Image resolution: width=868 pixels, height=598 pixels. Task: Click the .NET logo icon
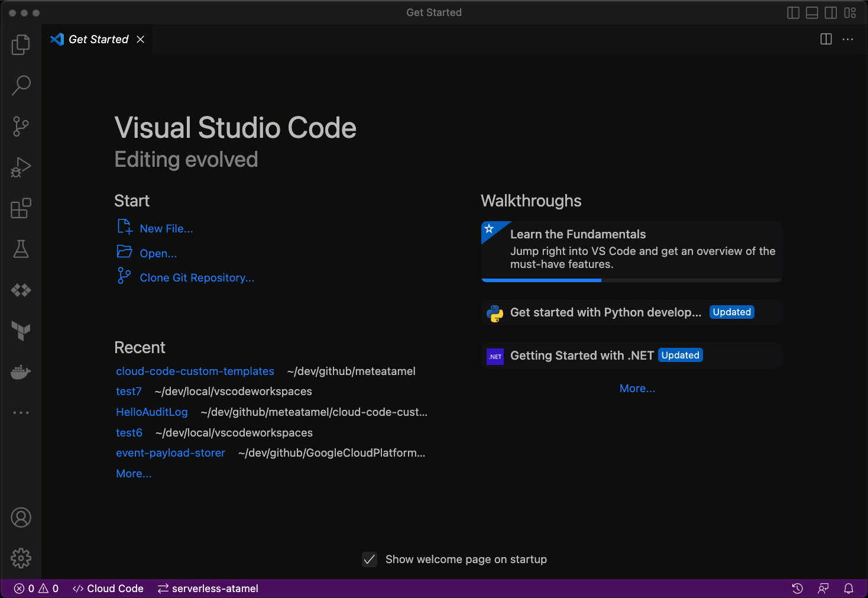coord(495,356)
